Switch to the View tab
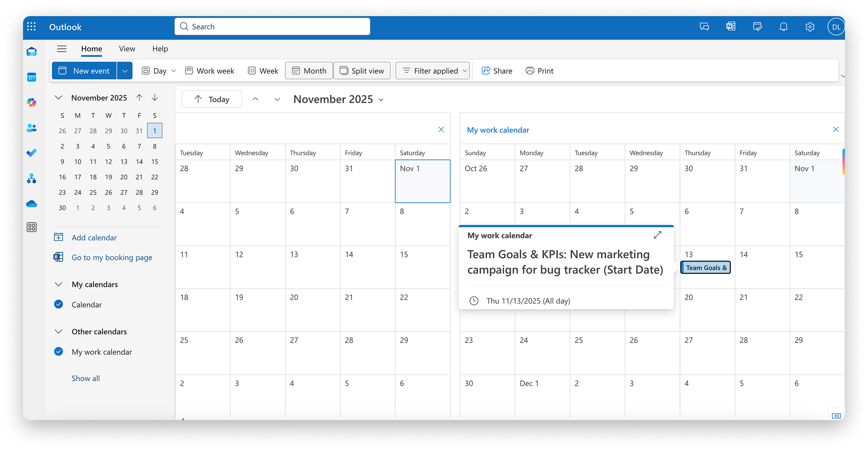 127,49
